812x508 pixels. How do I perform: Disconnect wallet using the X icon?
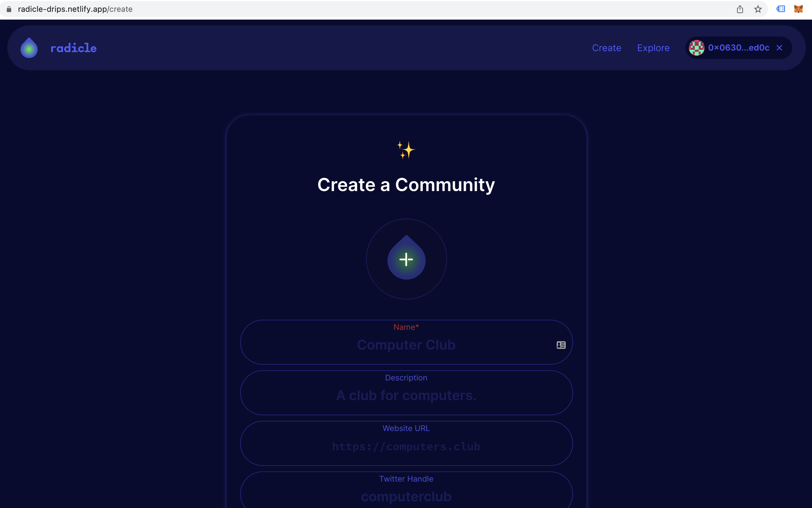click(779, 48)
